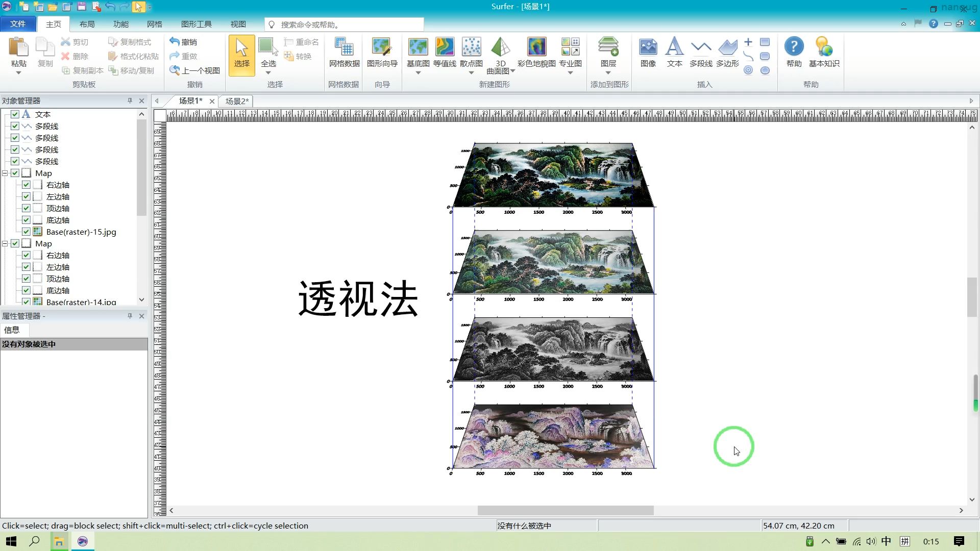Open the 文件 menu
The height and width of the screenshot is (551, 980).
pos(18,24)
